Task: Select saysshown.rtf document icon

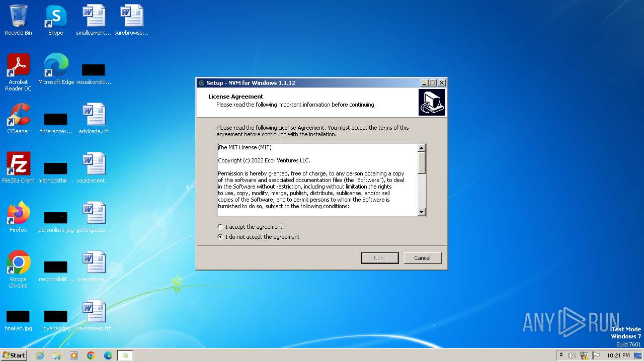Action: coord(94,316)
